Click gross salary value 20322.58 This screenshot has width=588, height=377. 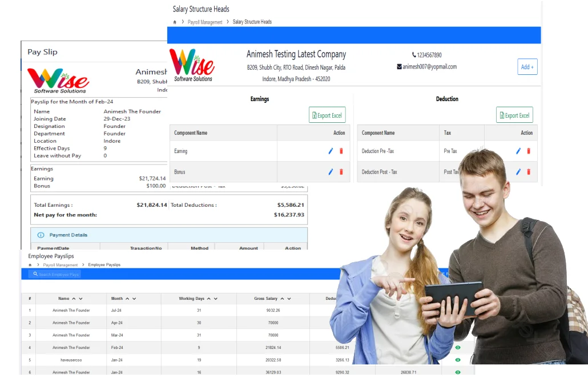pyautogui.click(x=273, y=360)
